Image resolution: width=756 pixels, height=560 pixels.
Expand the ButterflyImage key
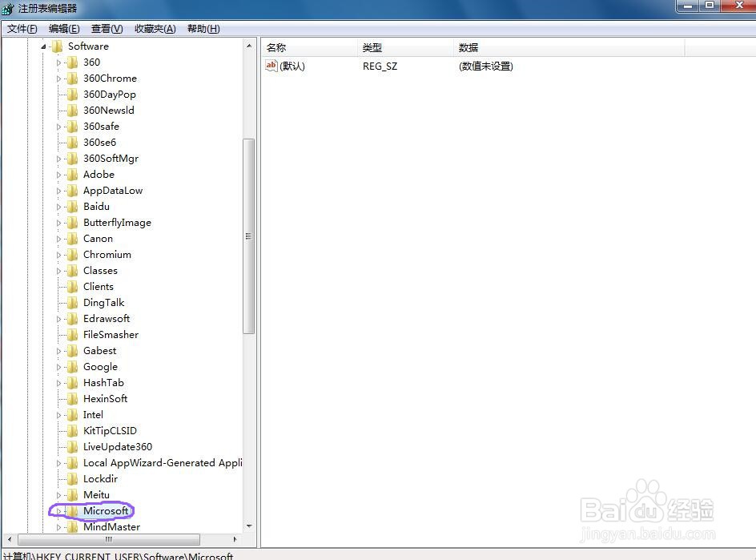[x=58, y=223]
